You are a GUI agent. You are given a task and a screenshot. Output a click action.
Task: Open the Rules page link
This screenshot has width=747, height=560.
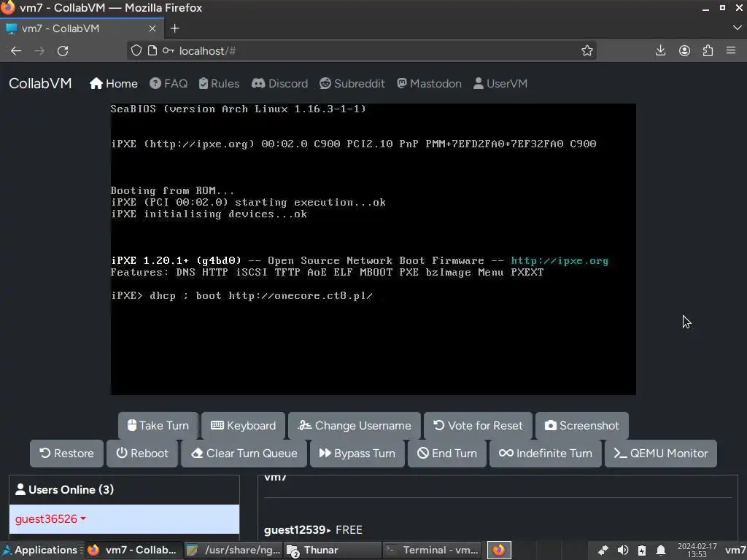click(219, 84)
